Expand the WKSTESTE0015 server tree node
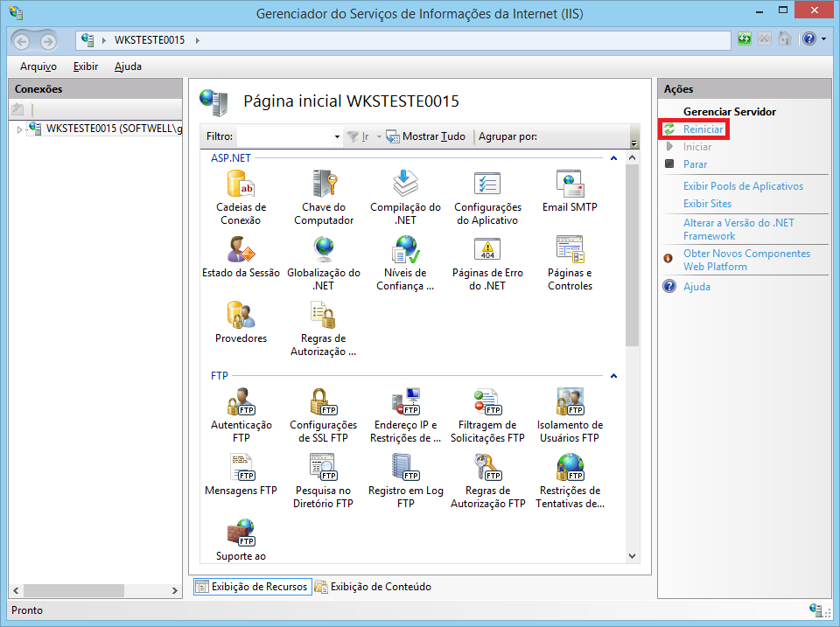This screenshot has height=627, width=840. pyautogui.click(x=19, y=129)
